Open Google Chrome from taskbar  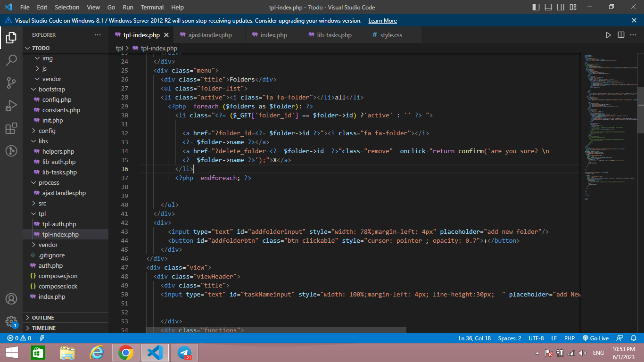125,353
